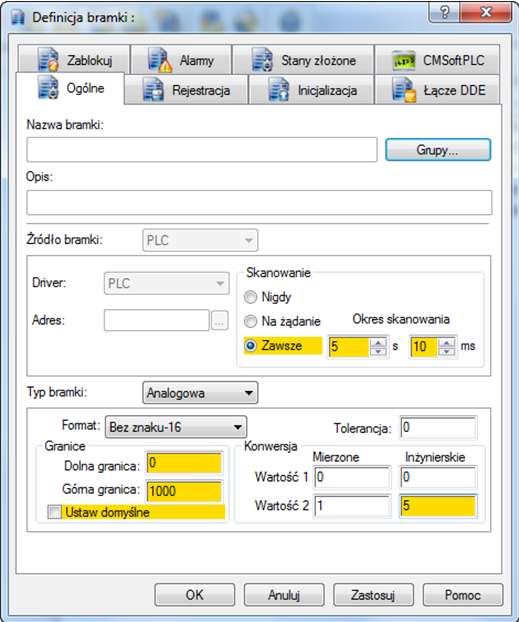Viewport: 519px width, 622px height.
Task: Click the Dolna granica field
Action: (185, 463)
